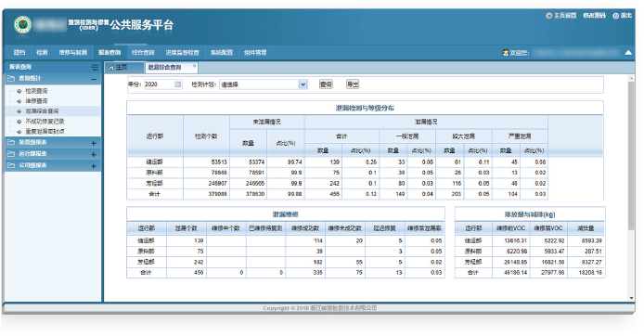Click the 退出 logout icon
This screenshot has width=644, height=336.
615,16
